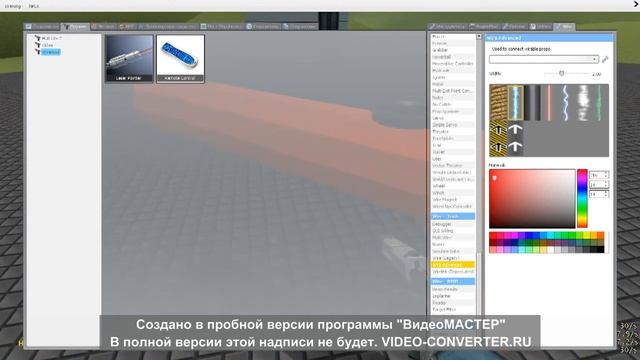Image resolution: width=640 pixels, height=360 pixels.
Task: Open the Wire tools tab
Action: pyautogui.click(x=564, y=27)
